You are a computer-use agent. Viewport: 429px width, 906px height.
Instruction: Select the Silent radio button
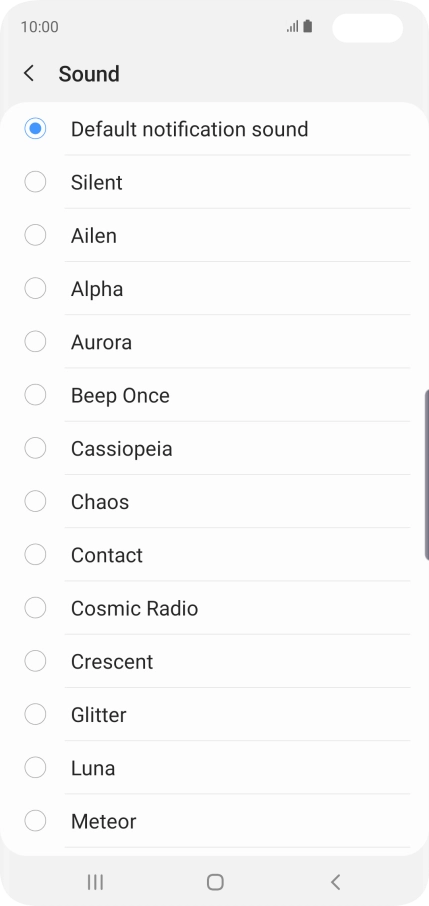[x=35, y=182]
